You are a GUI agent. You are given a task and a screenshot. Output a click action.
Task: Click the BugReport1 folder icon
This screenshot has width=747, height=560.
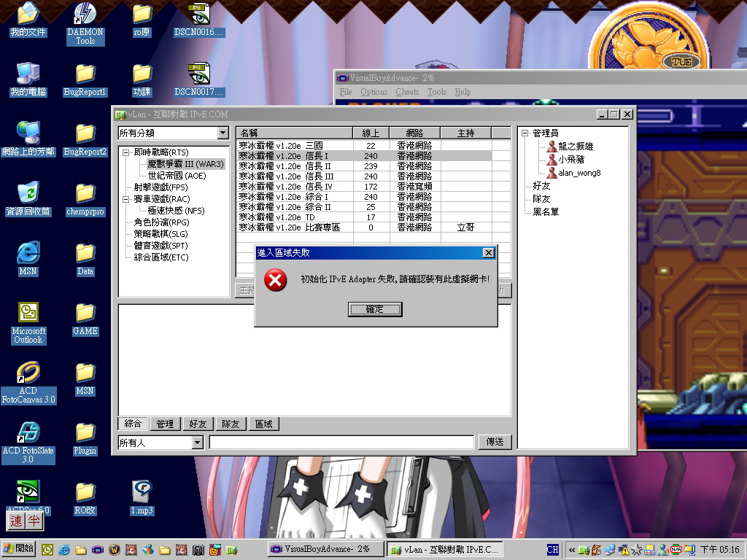85,80
